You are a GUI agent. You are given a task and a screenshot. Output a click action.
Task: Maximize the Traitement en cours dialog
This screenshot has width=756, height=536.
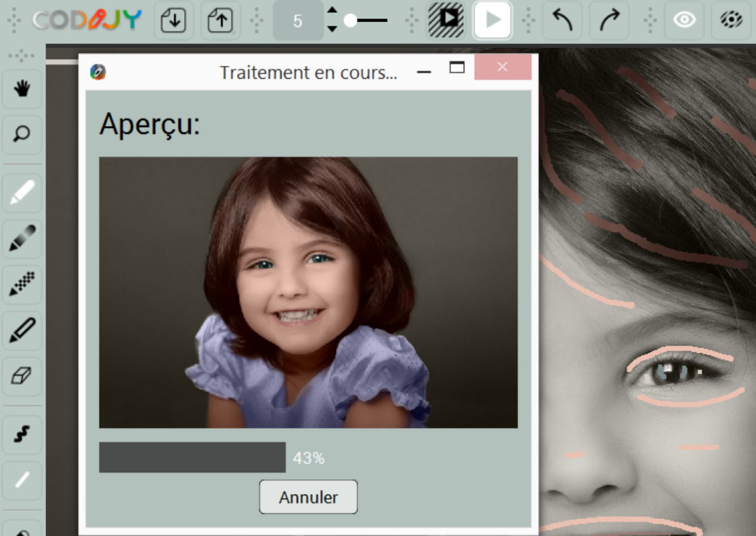(x=457, y=67)
